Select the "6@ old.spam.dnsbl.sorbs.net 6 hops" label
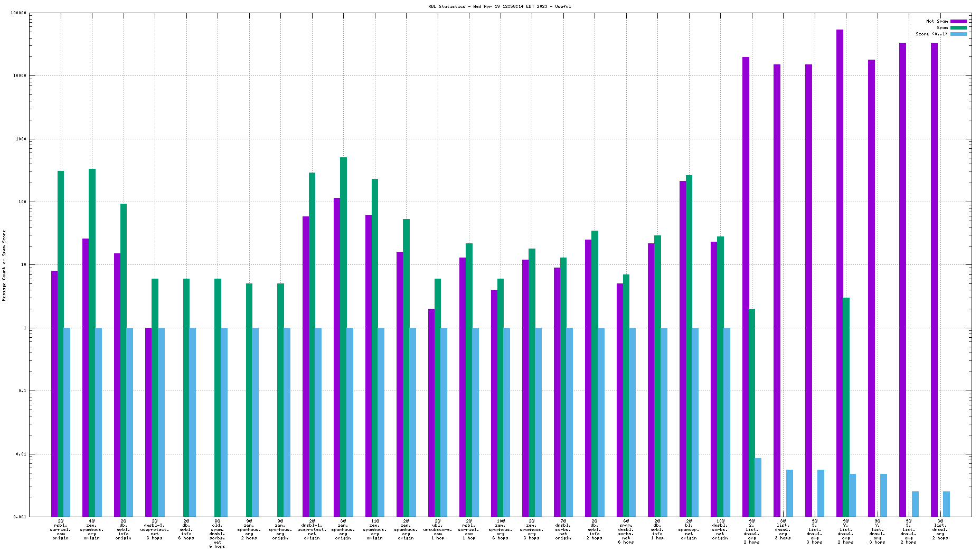This screenshot has height=551, width=980. [x=218, y=534]
